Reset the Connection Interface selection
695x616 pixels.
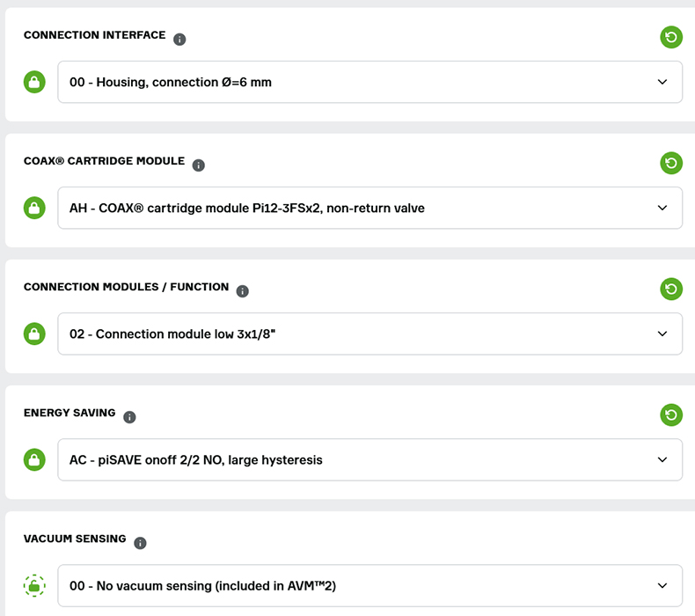tap(671, 37)
